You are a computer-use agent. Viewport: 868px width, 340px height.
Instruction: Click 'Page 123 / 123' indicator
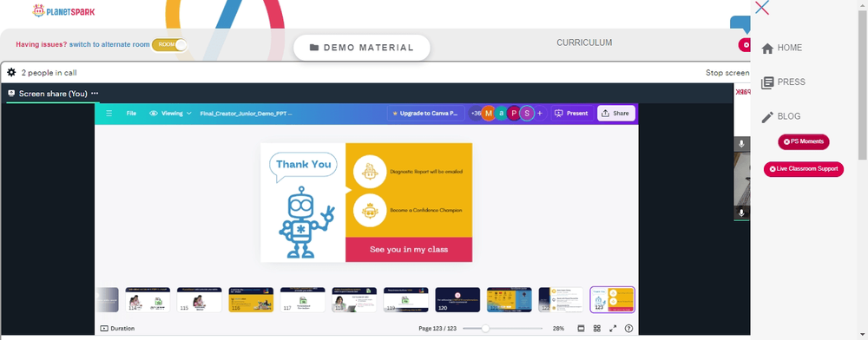coord(437,329)
